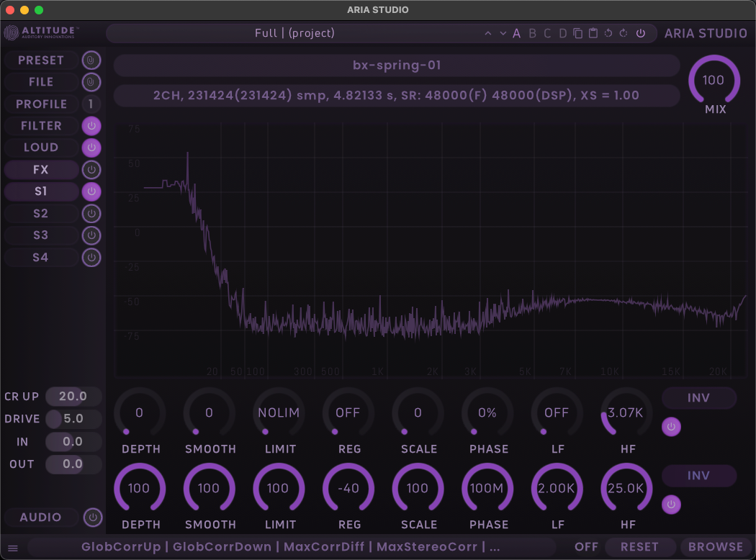Select the previous preset with the up chevron
The width and height of the screenshot is (756, 560).
(488, 33)
